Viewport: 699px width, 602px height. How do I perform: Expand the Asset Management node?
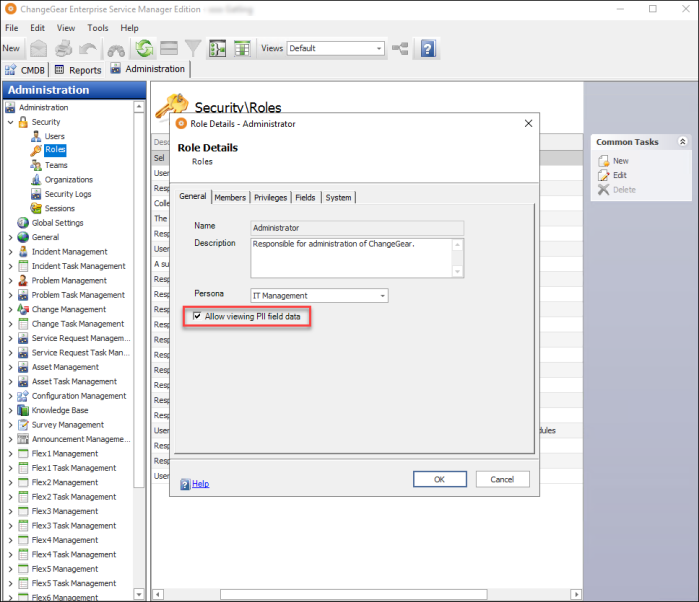tap(11, 367)
